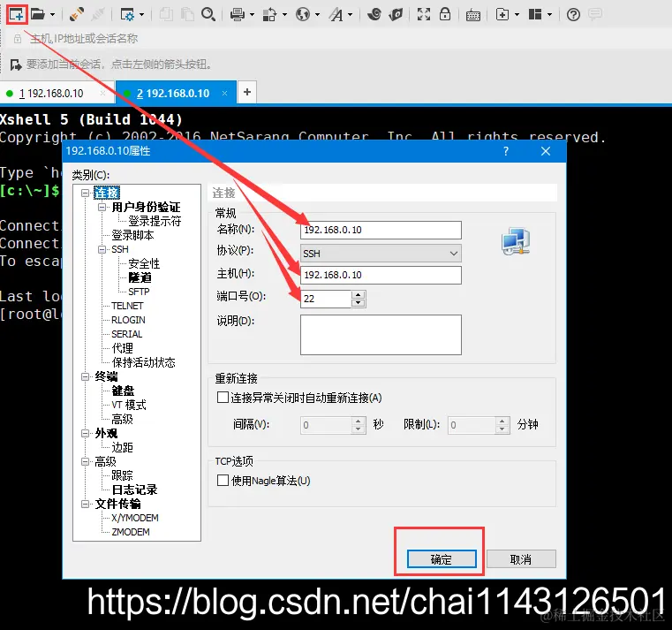Add a new tab with plus button

(247, 92)
